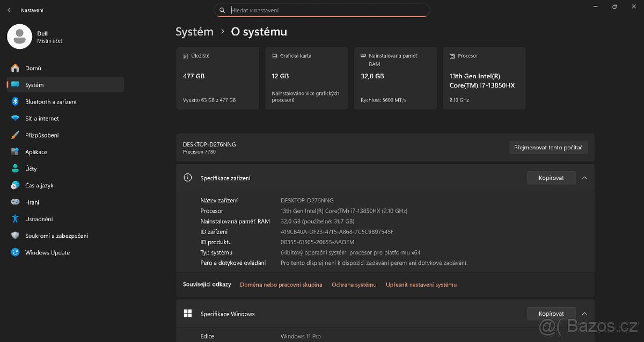Click Kopírovat next to Specifikace zařízení
The image size is (644, 342).
[551, 178]
